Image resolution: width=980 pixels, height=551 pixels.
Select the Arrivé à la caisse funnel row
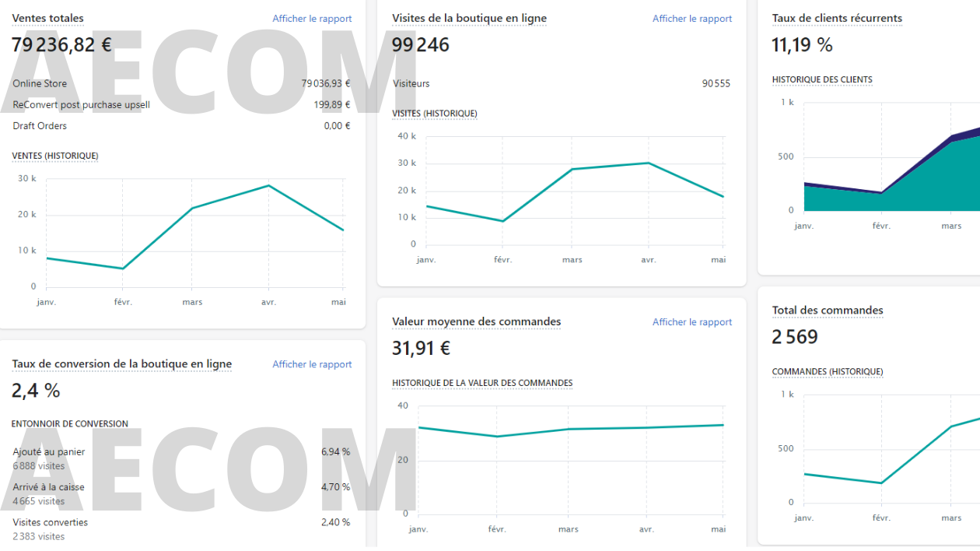pyautogui.click(x=48, y=486)
